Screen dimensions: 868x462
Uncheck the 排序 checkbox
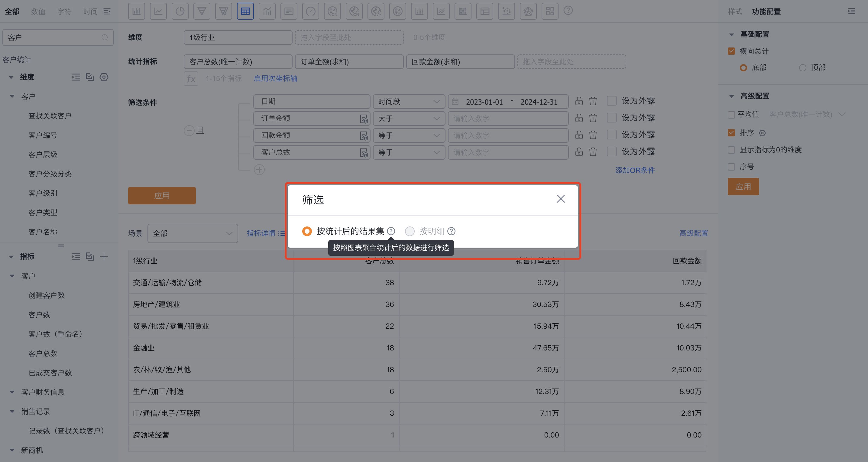731,133
